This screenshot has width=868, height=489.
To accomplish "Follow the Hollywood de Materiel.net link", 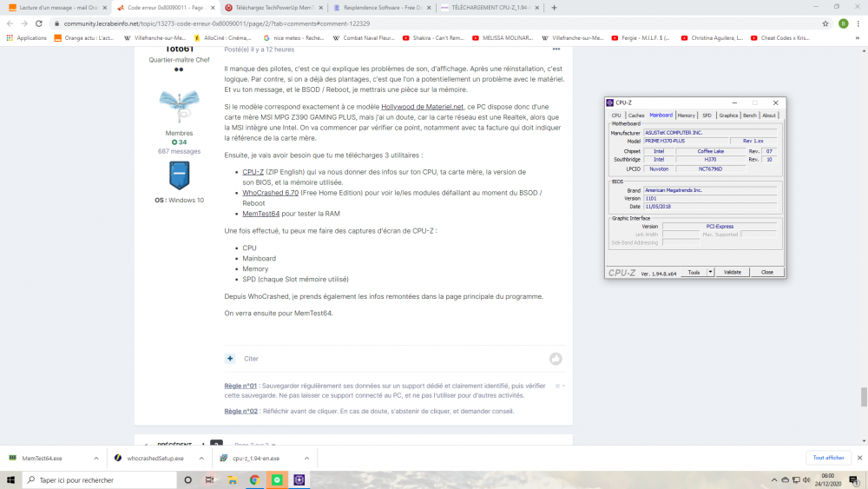I will point(422,107).
